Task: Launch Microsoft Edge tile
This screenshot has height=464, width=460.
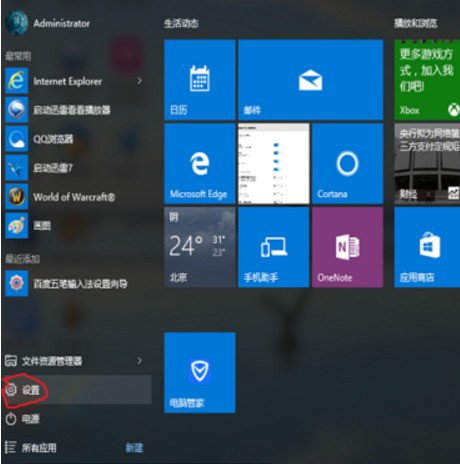Action: click(x=200, y=163)
